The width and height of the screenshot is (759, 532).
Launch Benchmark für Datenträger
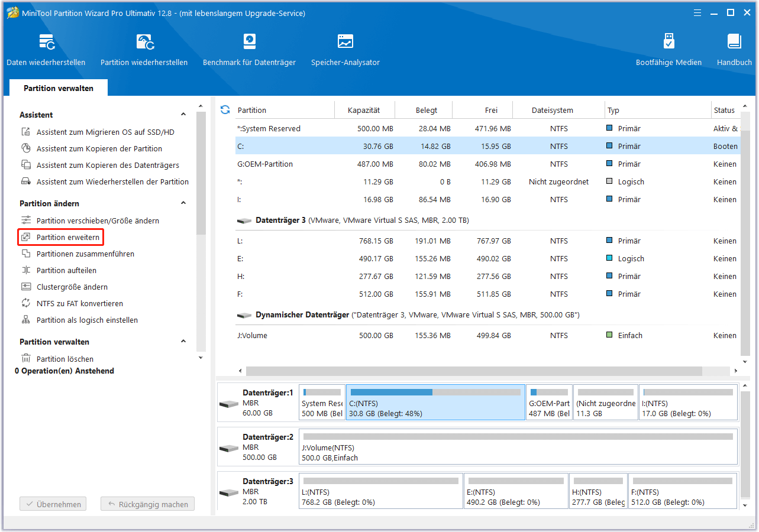(249, 50)
